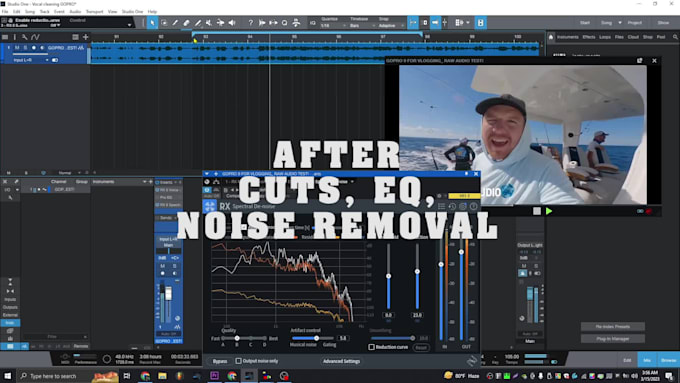The height and width of the screenshot is (383, 680).
Task: Switch to the Loops browser tab
Action: pos(605,37)
